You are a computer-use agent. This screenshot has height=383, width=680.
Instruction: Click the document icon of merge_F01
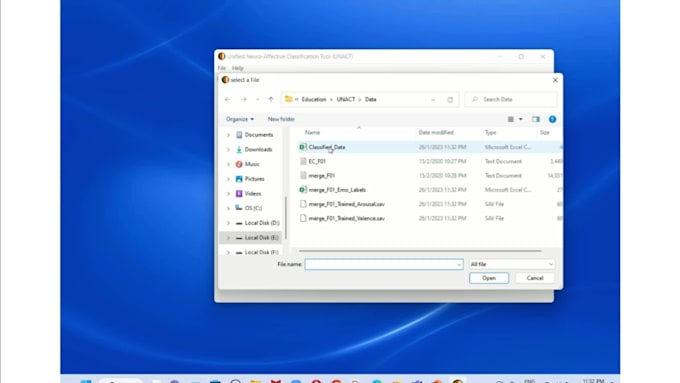click(303, 176)
